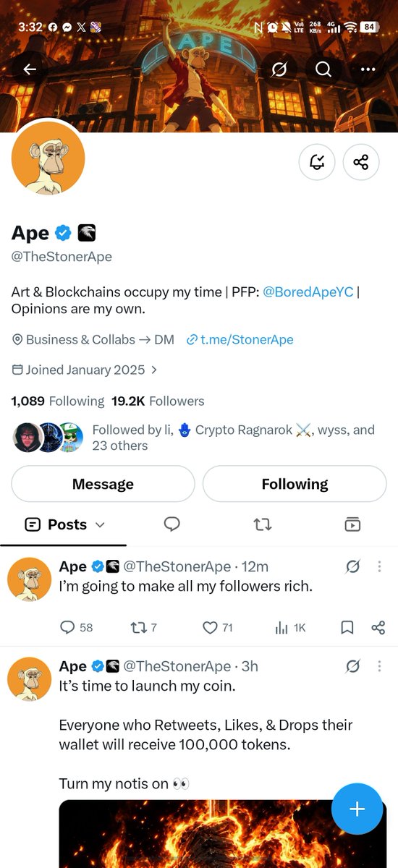398x868 pixels.
Task: Open the @BoredApeYC mention link
Action: [x=308, y=292]
